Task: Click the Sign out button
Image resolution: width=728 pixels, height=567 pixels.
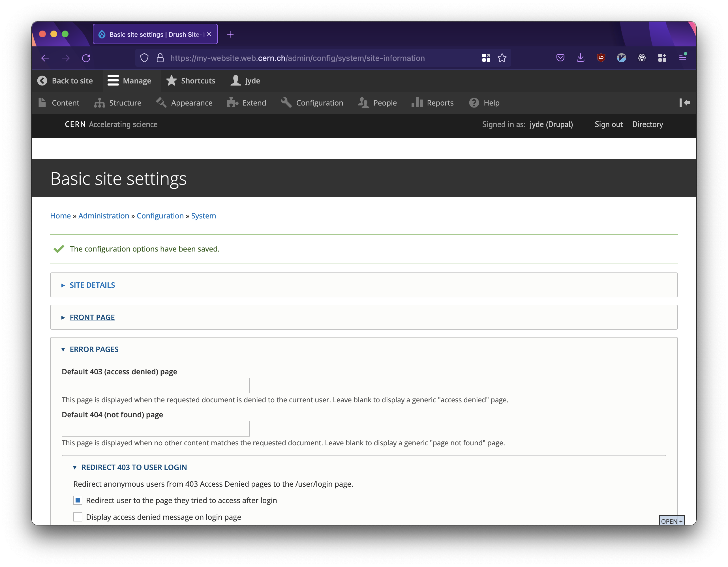Action: coord(608,124)
